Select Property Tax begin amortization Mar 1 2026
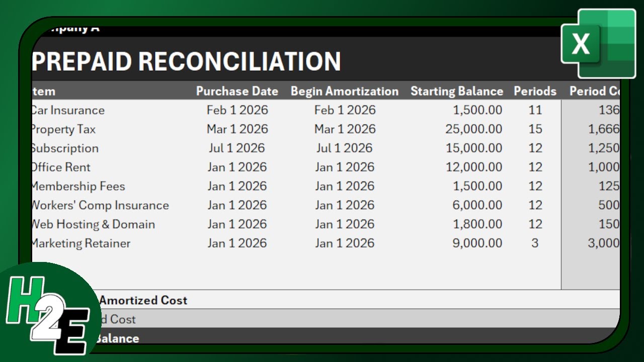The height and width of the screenshot is (362, 644). [x=345, y=129]
